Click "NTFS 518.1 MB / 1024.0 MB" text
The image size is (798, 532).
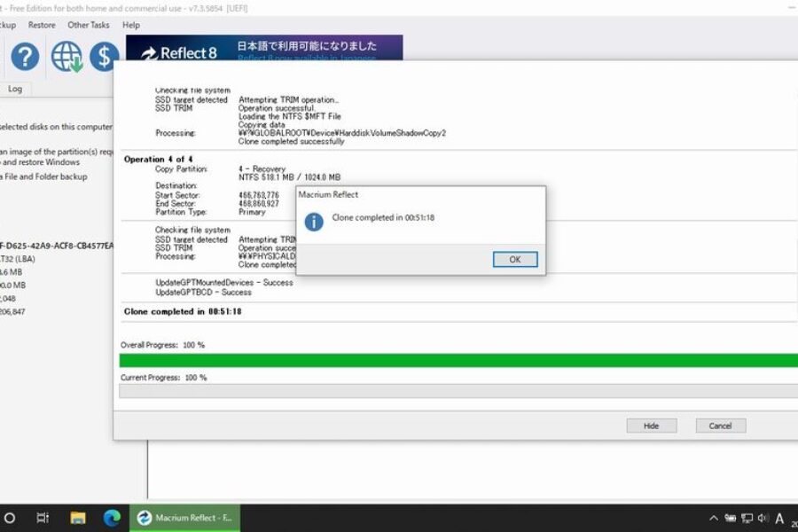tap(289, 177)
